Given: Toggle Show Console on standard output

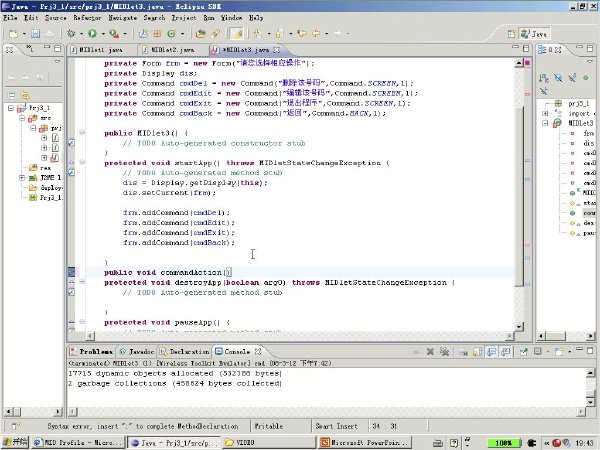Looking at the screenshot, I should pos(492,351).
